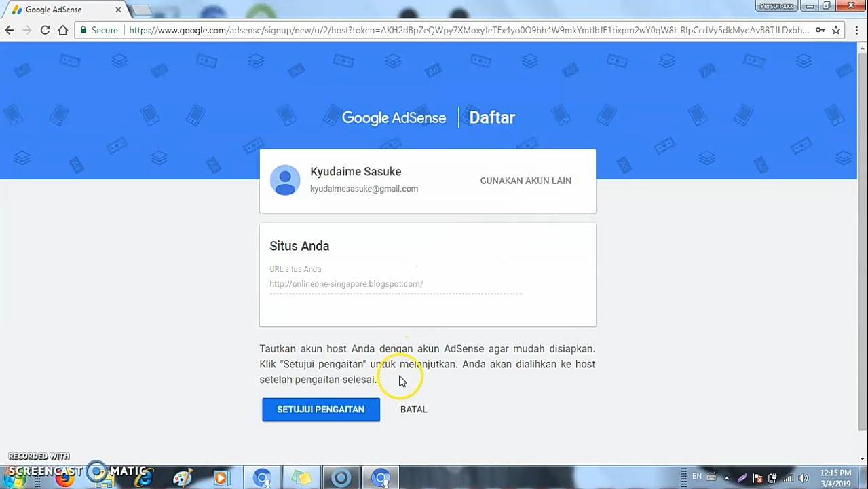868x489 pixels.
Task: Click the keyboard tray icon
Action: tap(711, 478)
